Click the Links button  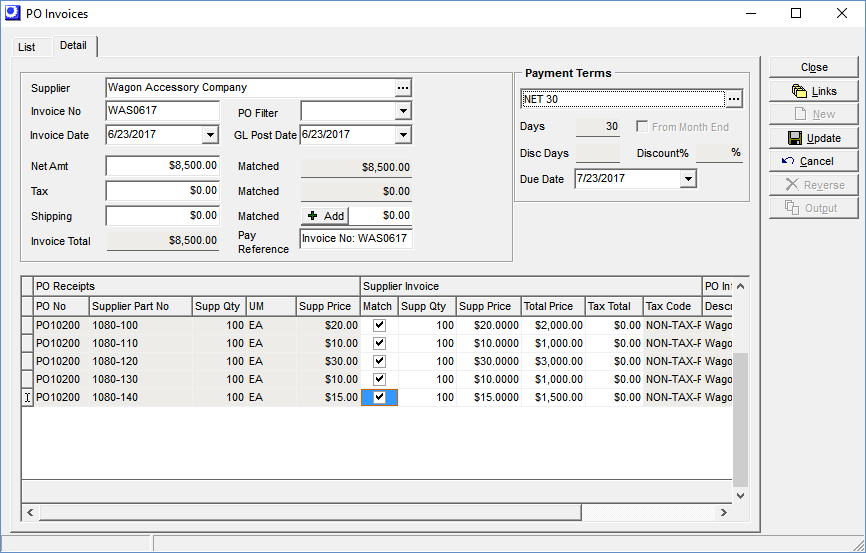coord(814,91)
